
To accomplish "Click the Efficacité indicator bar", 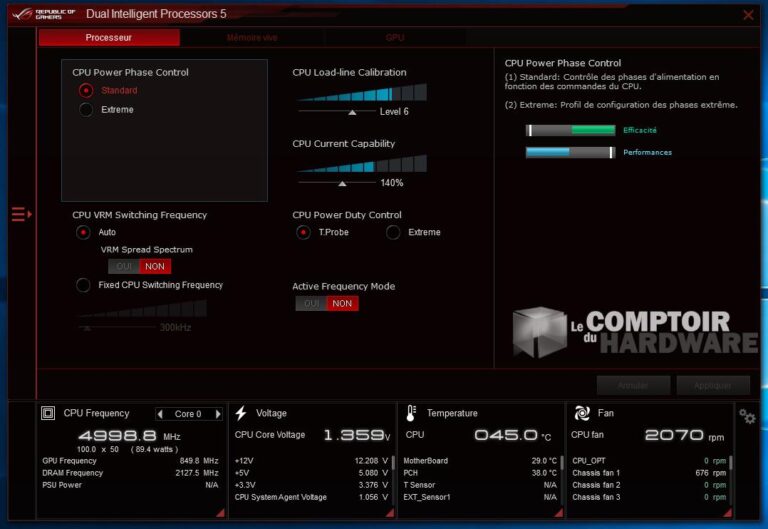I will click(571, 130).
